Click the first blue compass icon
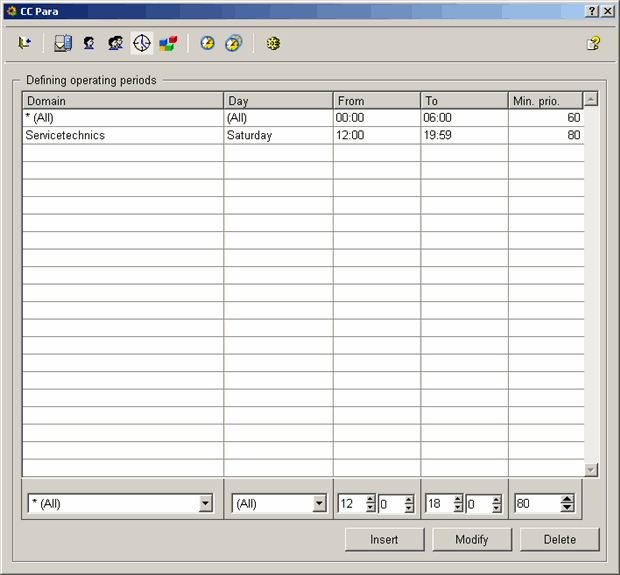 click(207, 44)
